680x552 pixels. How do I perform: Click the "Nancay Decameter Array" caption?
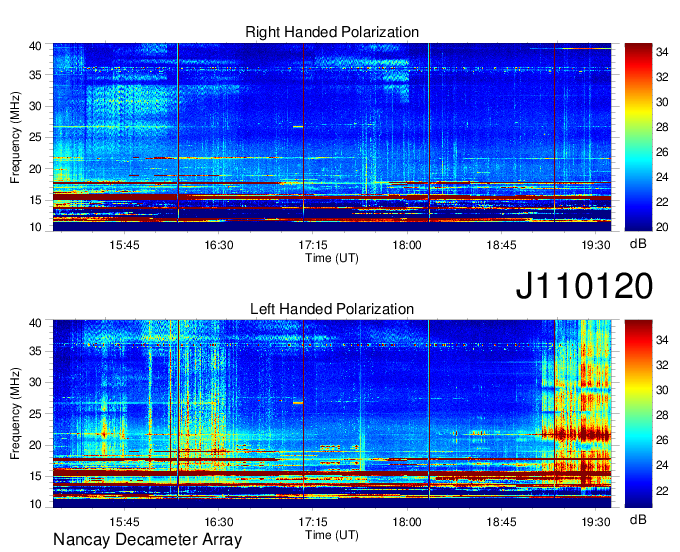click(147, 540)
